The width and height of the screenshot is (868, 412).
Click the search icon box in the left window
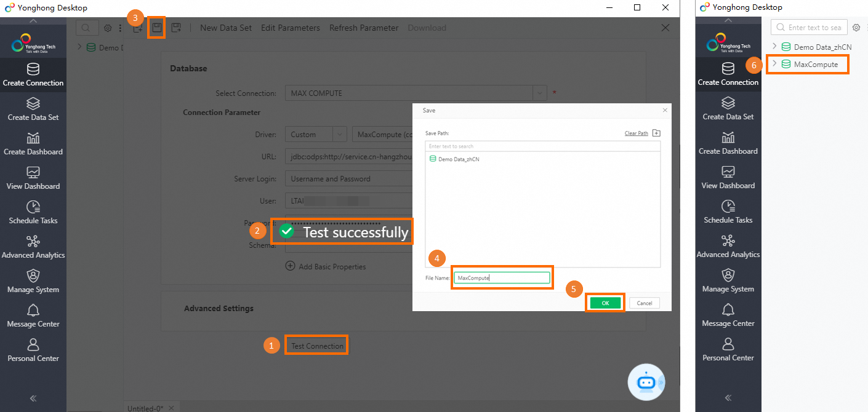(x=87, y=28)
